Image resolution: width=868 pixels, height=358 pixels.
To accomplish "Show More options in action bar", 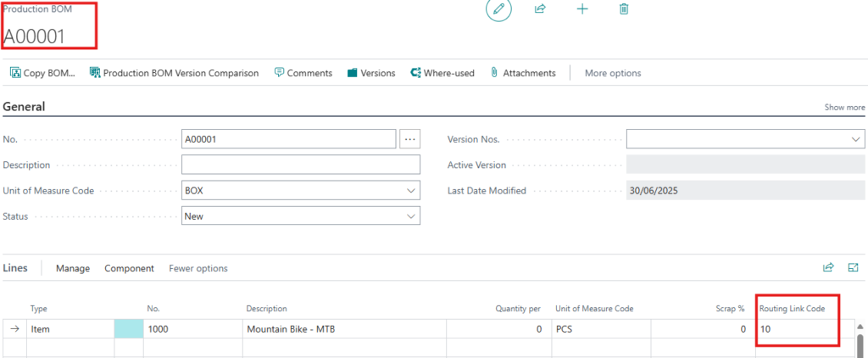I will pyautogui.click(x=613, y=73).
